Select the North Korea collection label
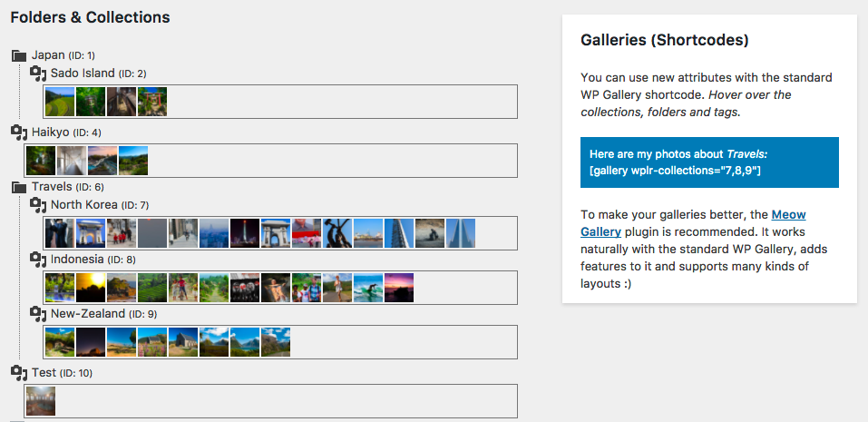 (x=84, y=204)
